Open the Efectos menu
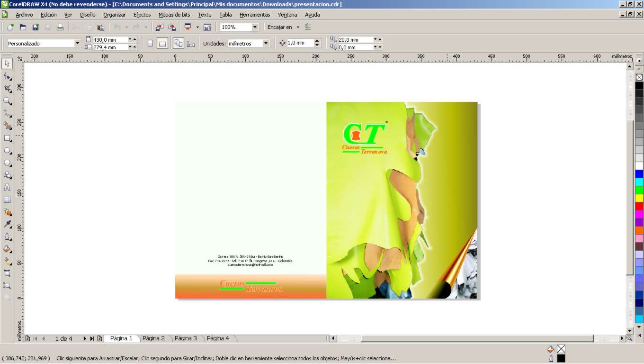 pyautogui.click(x=142, y=15)
